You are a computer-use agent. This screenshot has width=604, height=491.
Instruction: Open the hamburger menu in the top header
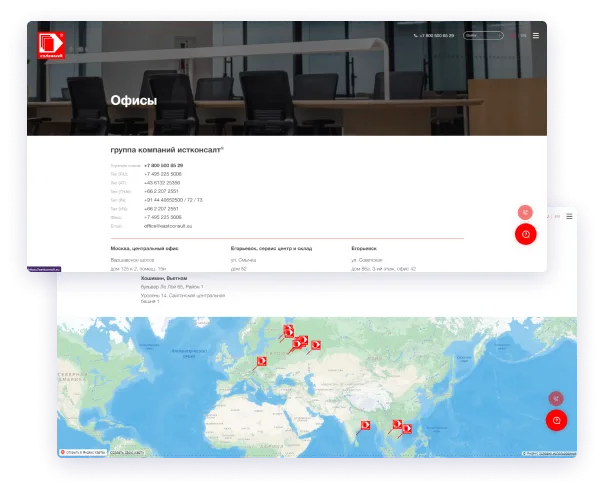click(x=535, y=35)
